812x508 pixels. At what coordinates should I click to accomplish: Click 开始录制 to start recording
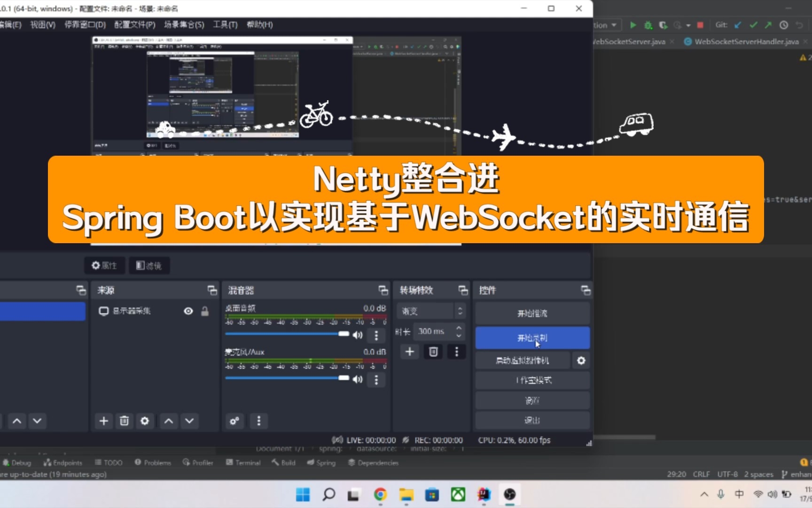point(532,338)
